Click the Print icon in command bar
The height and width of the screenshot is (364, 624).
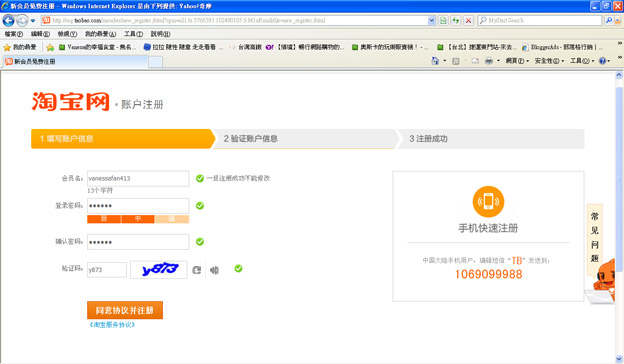489,61
